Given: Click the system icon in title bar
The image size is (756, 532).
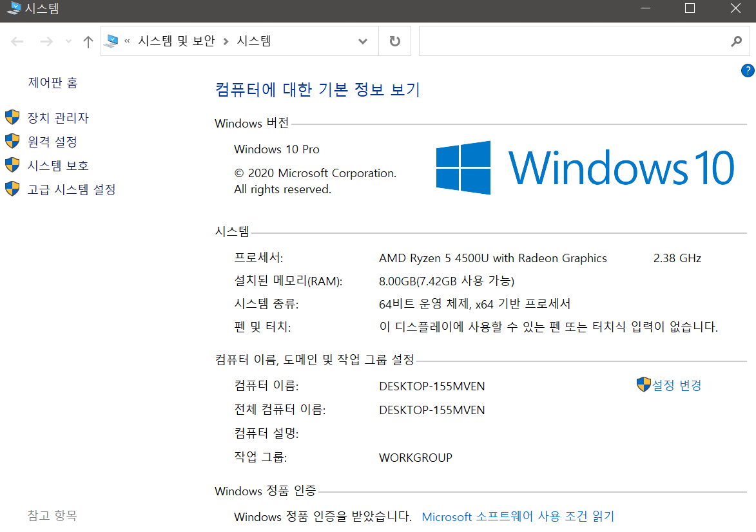Looking at the screenshot, I should coord(14,8).
